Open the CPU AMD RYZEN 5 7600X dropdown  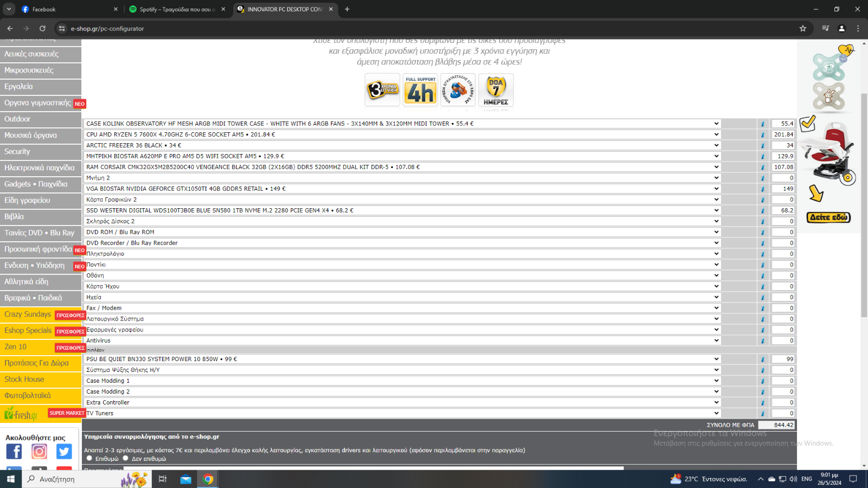pos(403,134)
